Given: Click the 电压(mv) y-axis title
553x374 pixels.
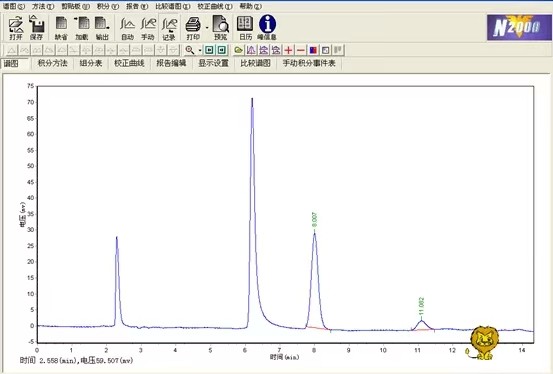Looking at the screenshot, I should pos(22,215).
